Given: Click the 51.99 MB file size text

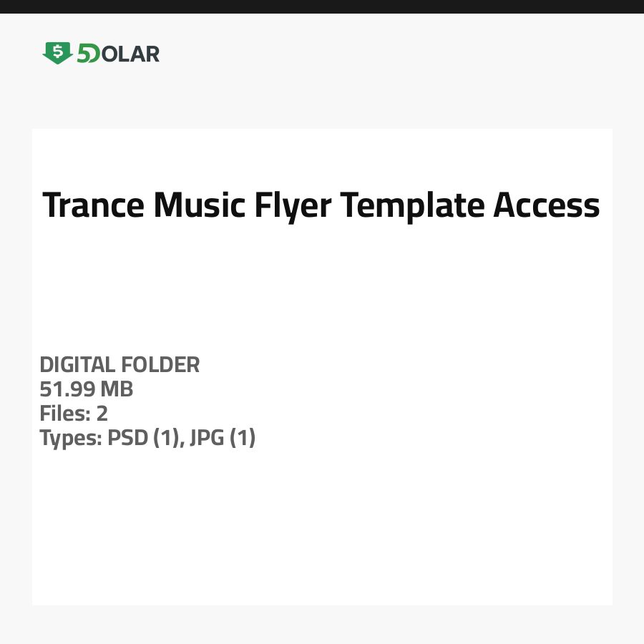Looking at the screenshot, I should coord(86,389).
